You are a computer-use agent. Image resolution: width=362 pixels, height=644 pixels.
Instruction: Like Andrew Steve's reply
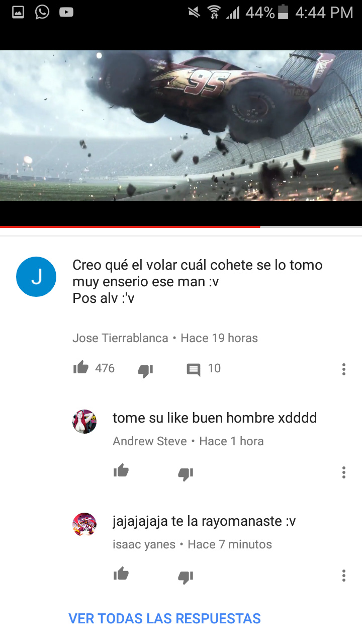121,471
